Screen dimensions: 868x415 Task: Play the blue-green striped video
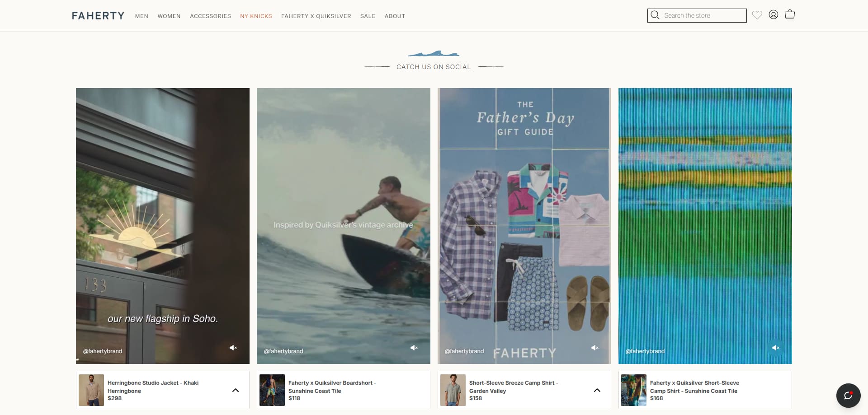[x=705, y=226]
